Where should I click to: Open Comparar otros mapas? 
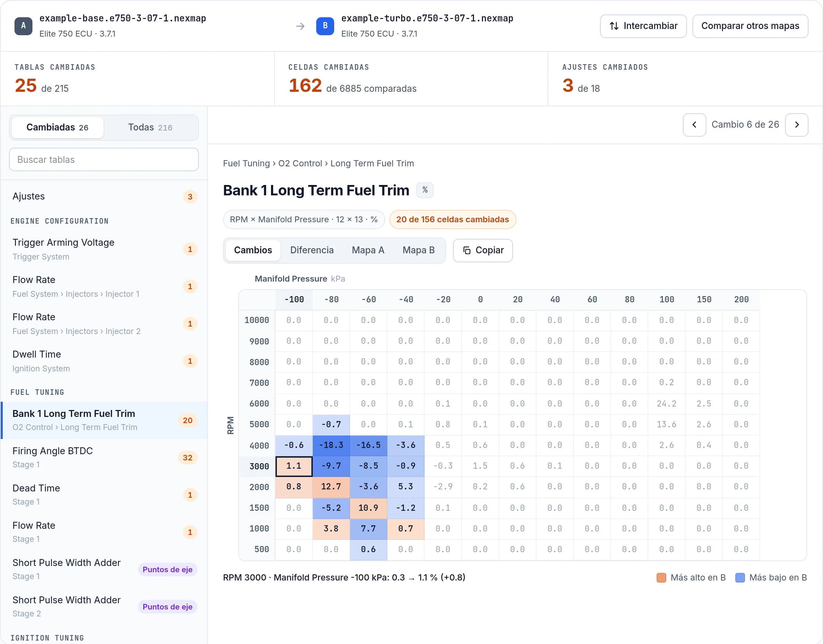[750, 26]
